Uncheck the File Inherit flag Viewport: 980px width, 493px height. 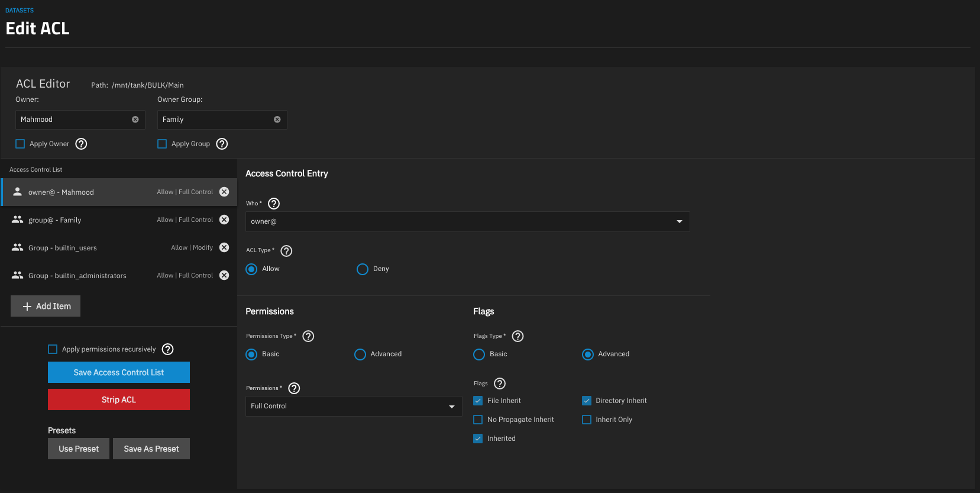point(478,401)
